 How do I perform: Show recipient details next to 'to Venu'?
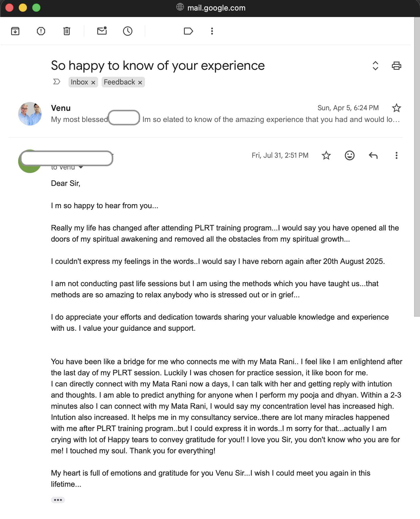tap(81, 167)
